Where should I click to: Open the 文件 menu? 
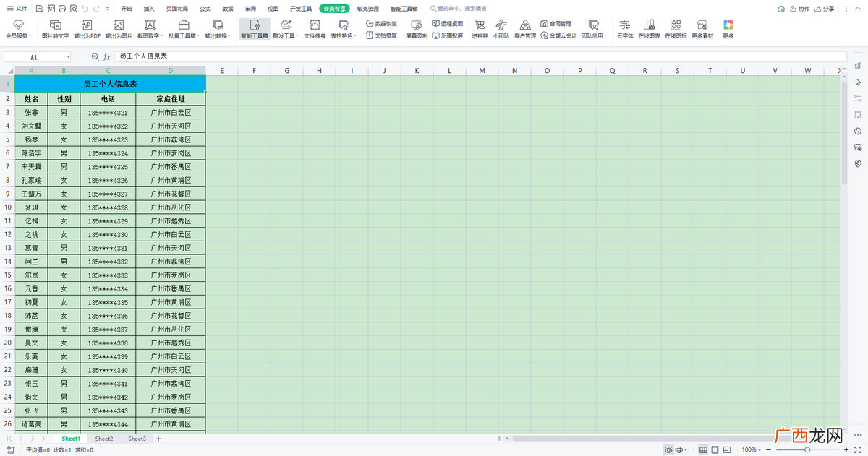click(17, 9)
